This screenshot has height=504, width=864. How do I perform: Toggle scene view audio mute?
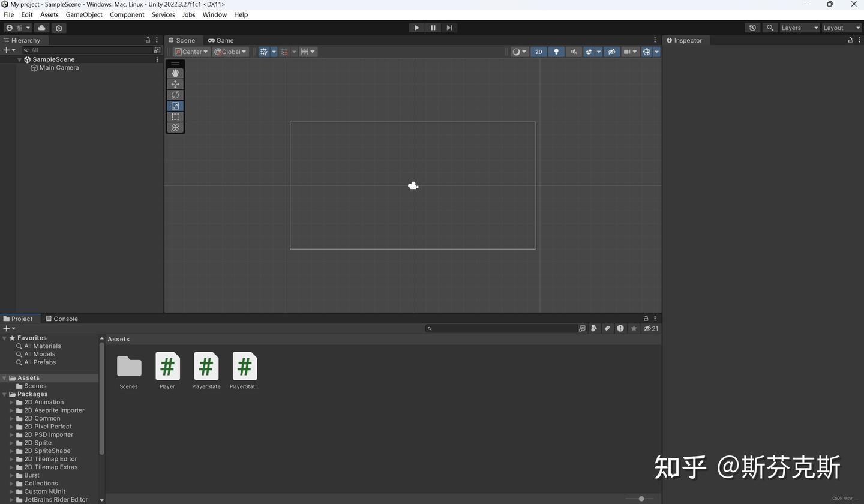tap(573, 52)
